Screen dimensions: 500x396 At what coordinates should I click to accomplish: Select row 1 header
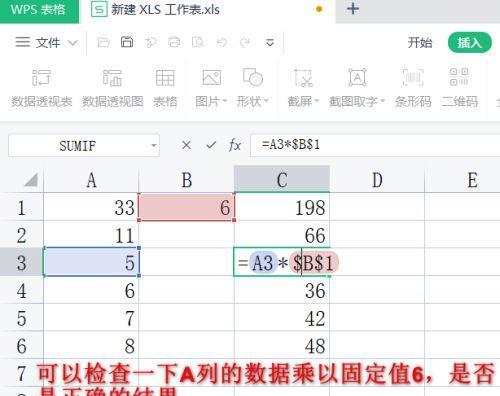(x=22, y=207)
